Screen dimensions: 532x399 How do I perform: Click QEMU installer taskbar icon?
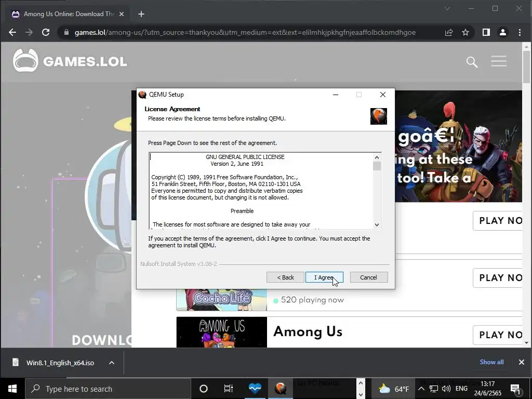281,389
